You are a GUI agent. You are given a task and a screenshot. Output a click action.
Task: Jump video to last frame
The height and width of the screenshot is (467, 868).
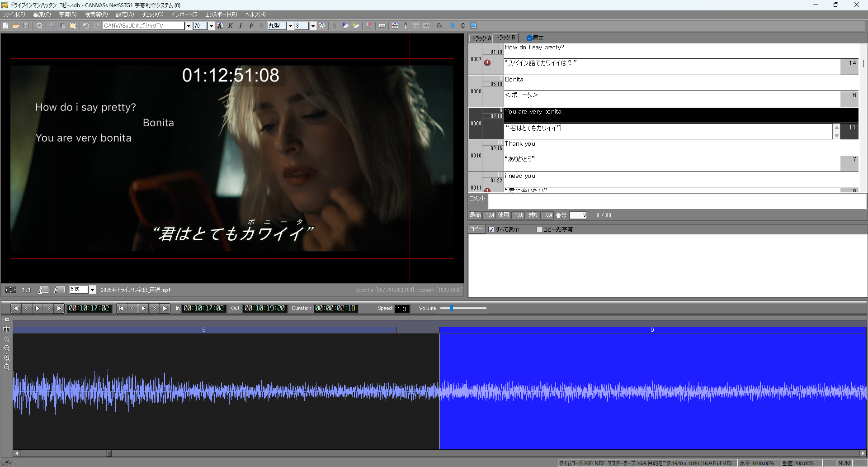click(x=59, y=308)
